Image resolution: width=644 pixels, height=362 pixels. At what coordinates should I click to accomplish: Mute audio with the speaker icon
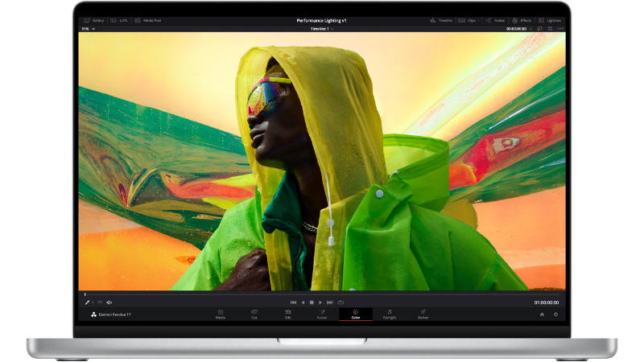(x=109, y=302)
